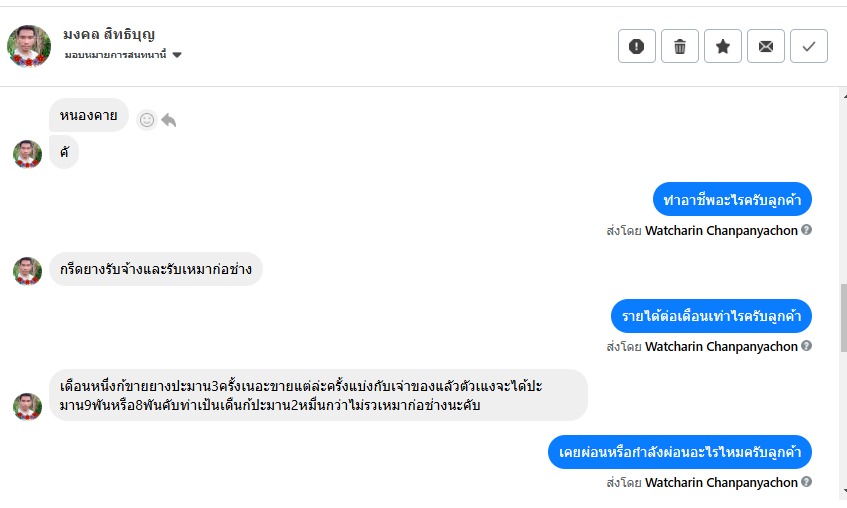
Task: Open emoji reaction for หนองคาย message
Action: tap(147, 120)
